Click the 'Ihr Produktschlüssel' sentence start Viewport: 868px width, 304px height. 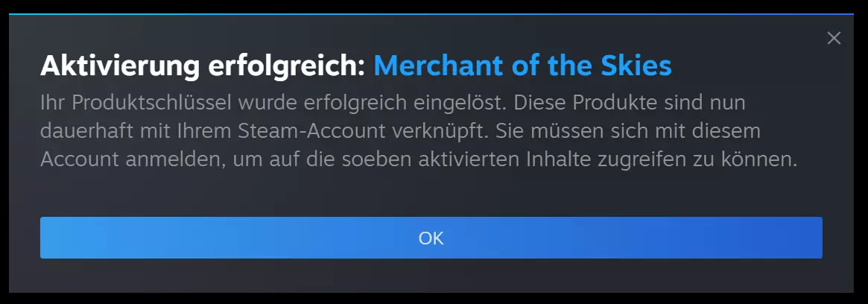click(x=136, y=103)
